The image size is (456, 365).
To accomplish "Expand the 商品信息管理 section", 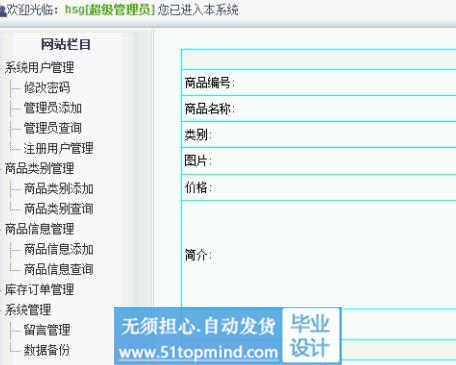I will [x=39, y=229].
